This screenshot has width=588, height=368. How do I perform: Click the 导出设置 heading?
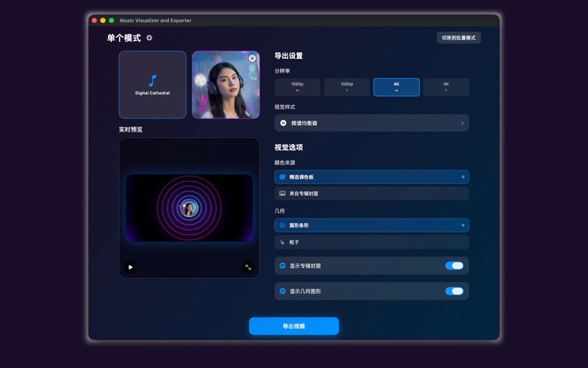pyautogui.click(x=289, y=56)
